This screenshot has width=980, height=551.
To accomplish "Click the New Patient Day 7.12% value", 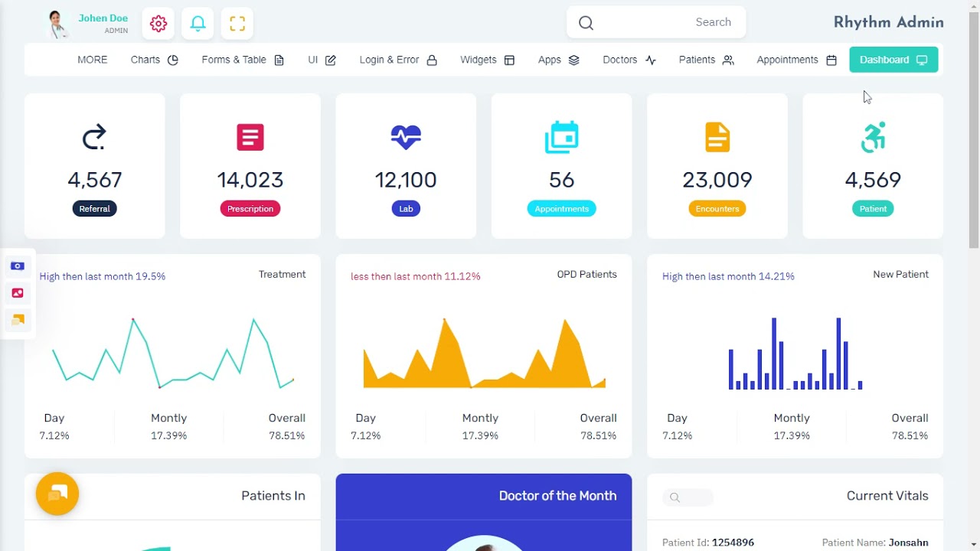I will point(677,435).
